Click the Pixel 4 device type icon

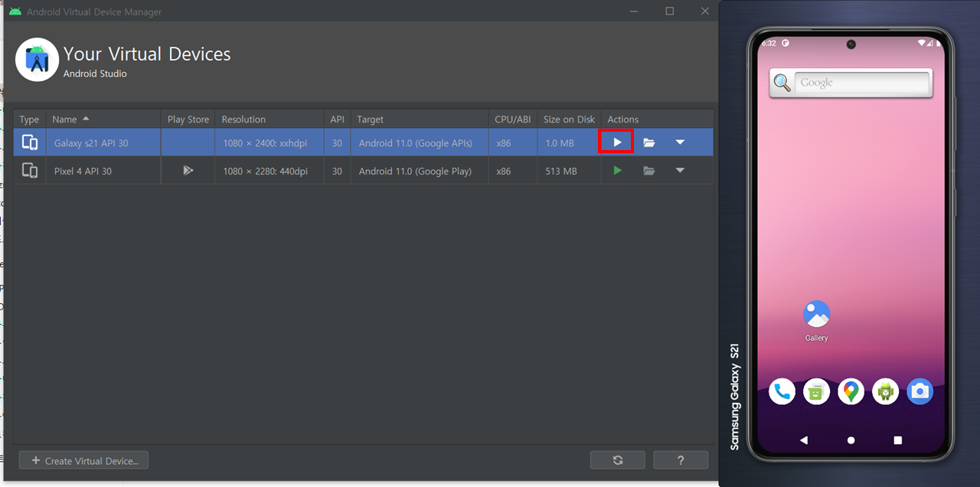tap(30, 171)
